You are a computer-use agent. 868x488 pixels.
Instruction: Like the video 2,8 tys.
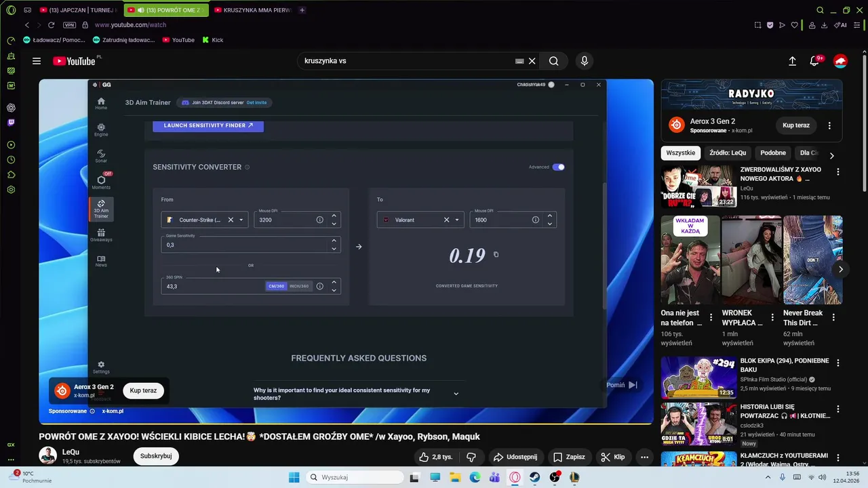coord(435,457)
